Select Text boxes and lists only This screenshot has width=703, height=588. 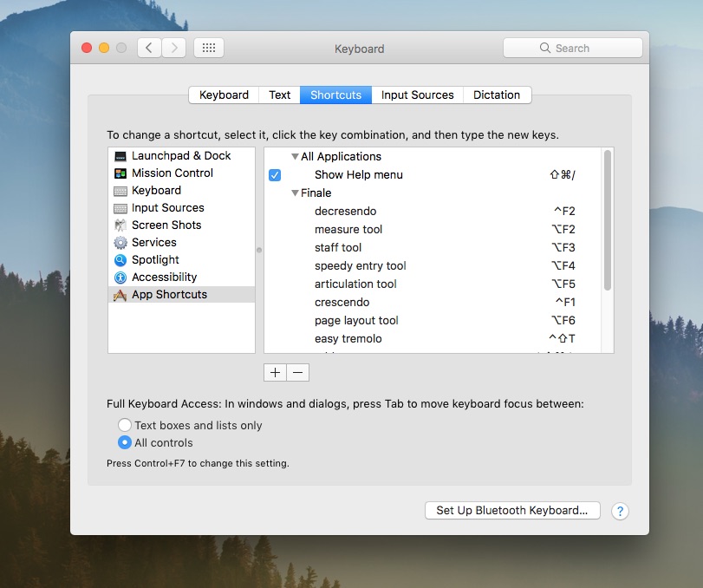125,425
